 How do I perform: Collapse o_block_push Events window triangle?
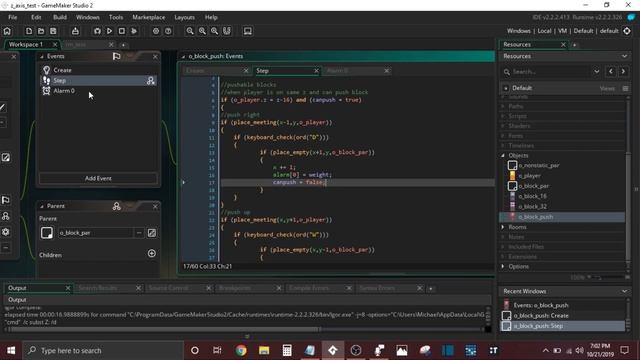tap(183, 56)
